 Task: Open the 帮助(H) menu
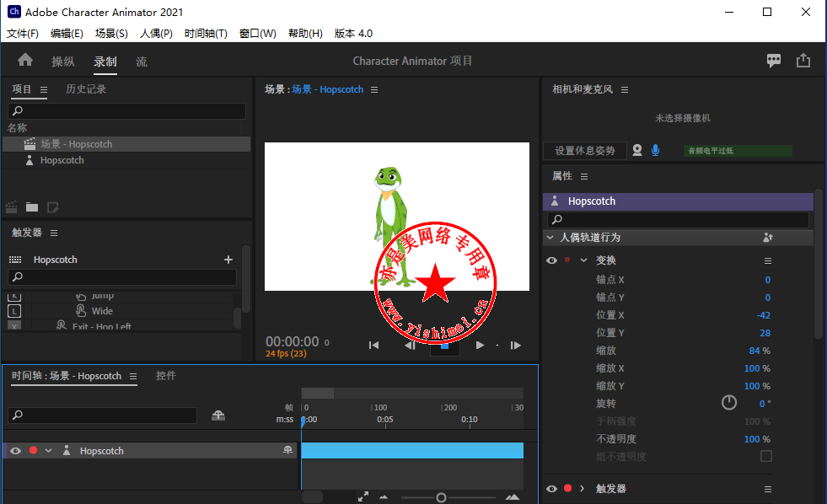click(x=305, y=34)
